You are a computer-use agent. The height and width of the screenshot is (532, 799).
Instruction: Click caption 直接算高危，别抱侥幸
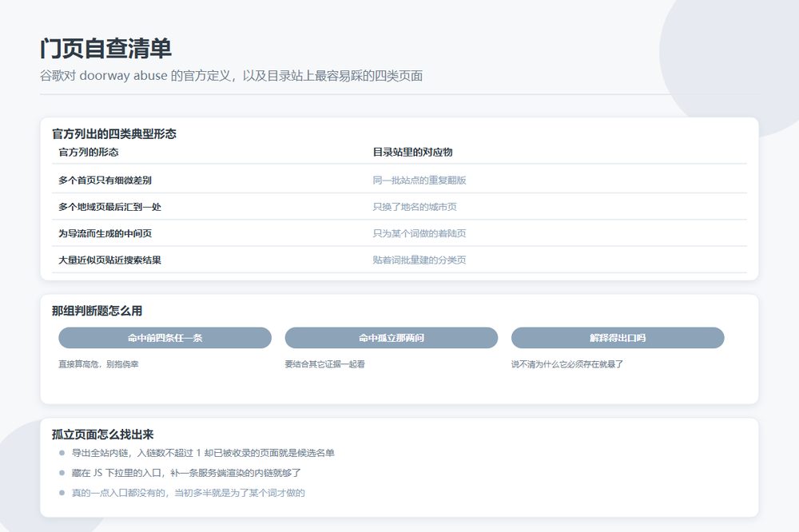click(x=98, y=364)
